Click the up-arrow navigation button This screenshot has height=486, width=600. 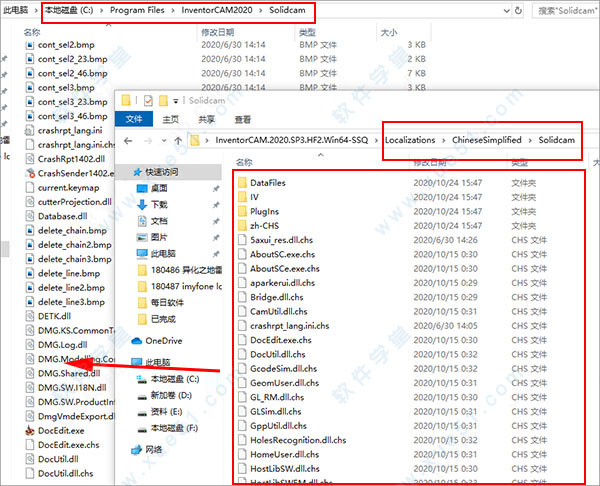(176, 140)
